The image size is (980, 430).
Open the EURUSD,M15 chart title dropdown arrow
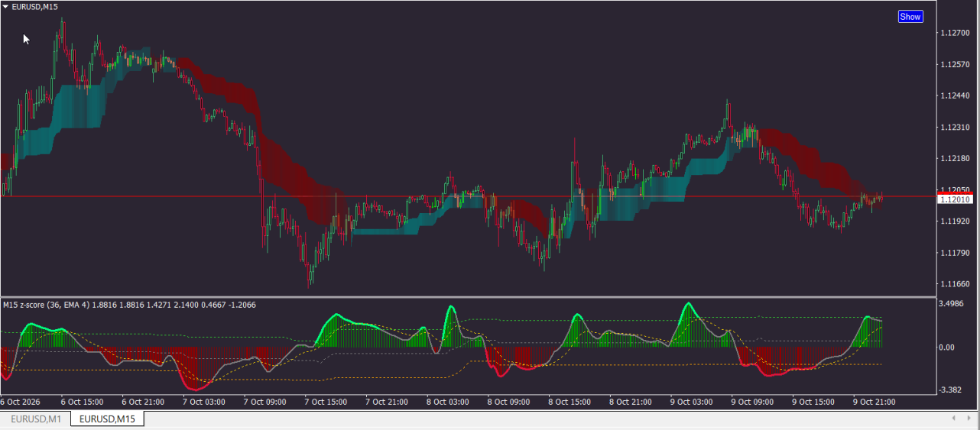(6, 6)
